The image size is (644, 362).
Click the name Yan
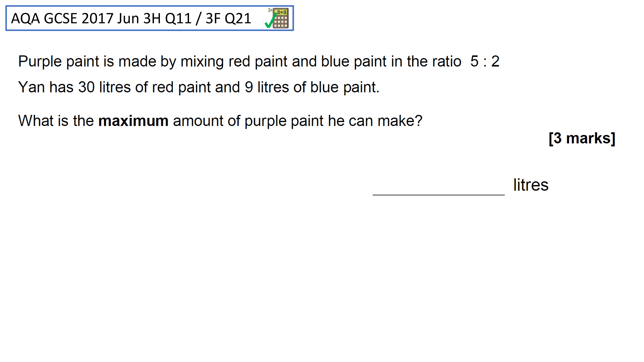click(32, 87)
